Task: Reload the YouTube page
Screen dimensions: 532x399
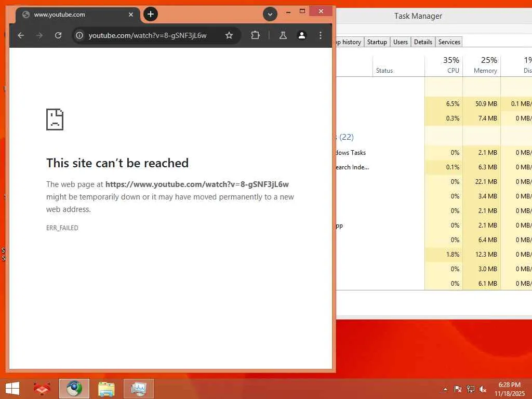Action: (58, 35)
